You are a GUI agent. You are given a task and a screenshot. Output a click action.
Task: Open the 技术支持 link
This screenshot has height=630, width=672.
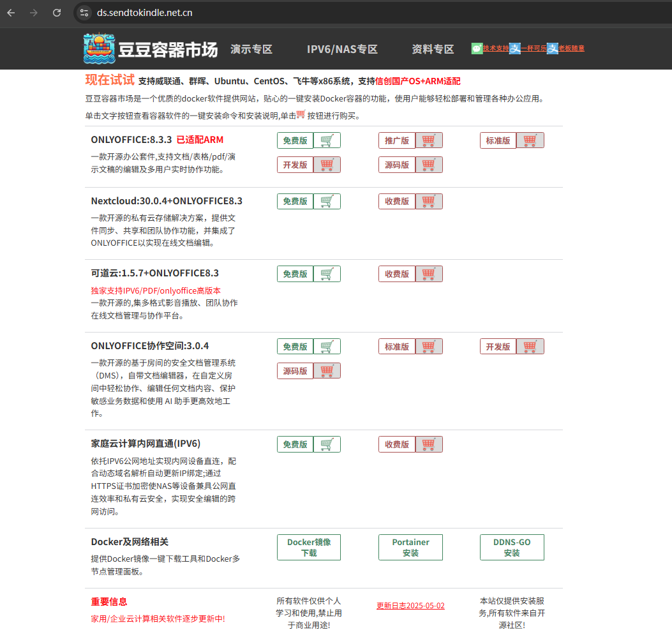(496, 49)
